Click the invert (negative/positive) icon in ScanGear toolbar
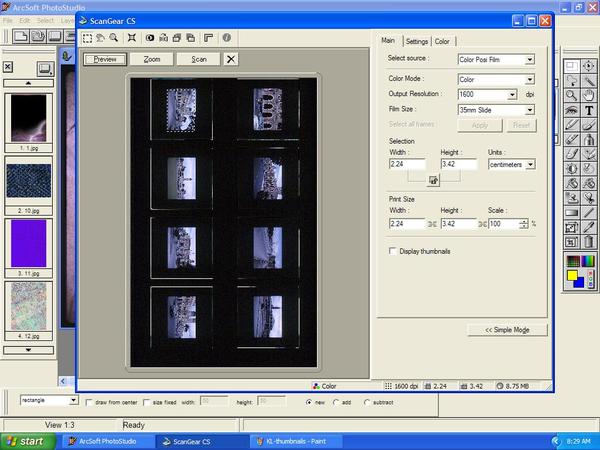 click(150, 38)
